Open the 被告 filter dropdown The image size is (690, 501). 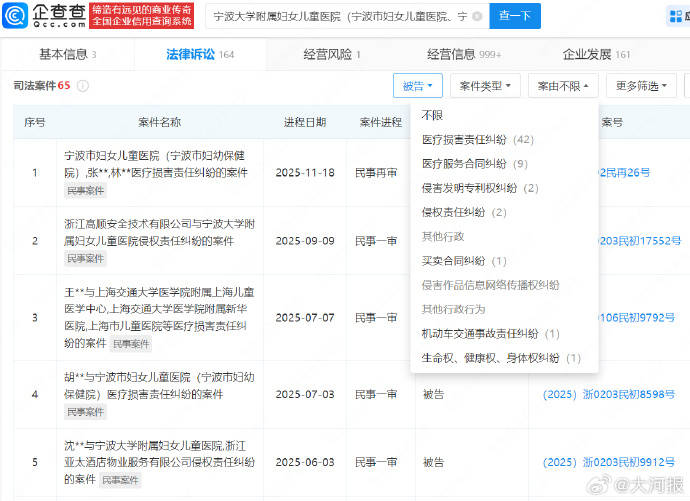pos(418,86)
